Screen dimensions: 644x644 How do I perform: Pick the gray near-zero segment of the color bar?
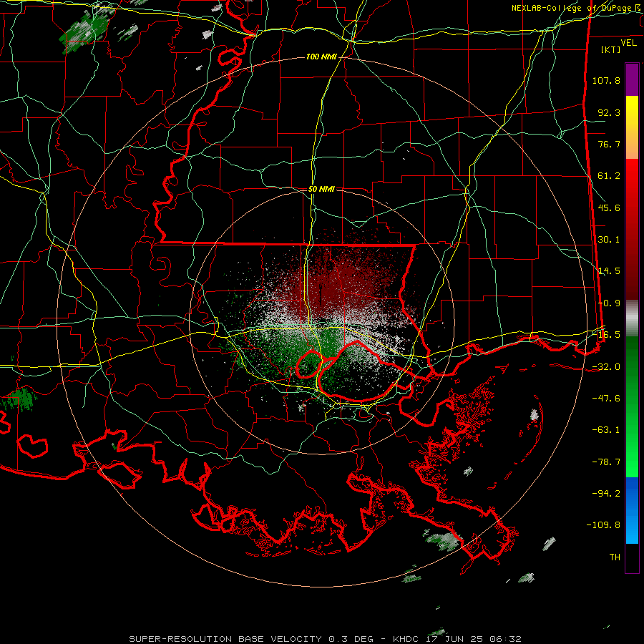(632, 318)
